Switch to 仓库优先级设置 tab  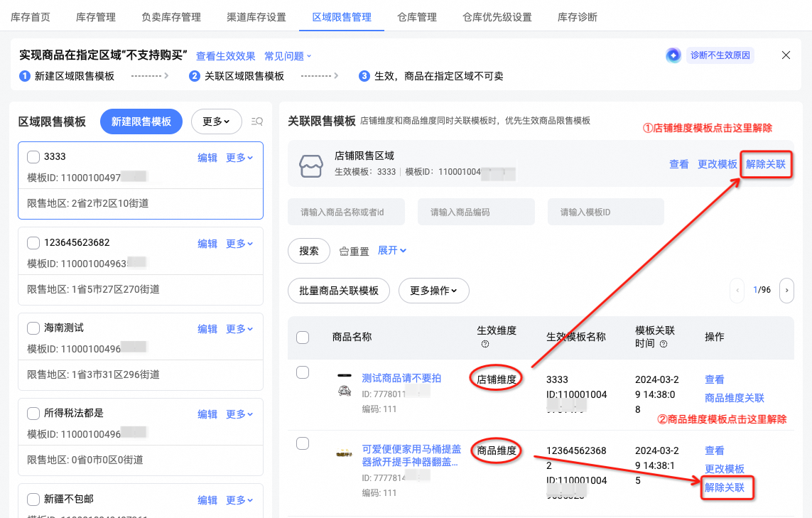497,17
